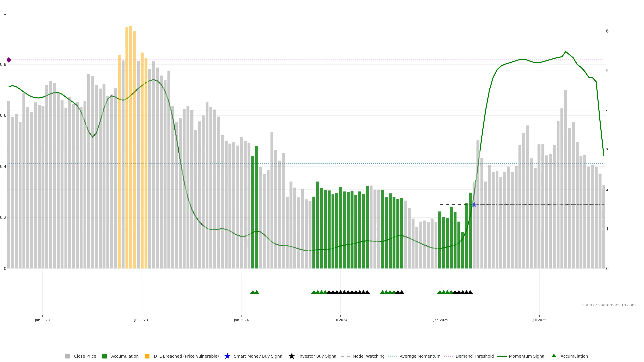Click the orange DTL Breached legend swatch
The width and height of the screenshot is (644, 362).
[147, 356]
